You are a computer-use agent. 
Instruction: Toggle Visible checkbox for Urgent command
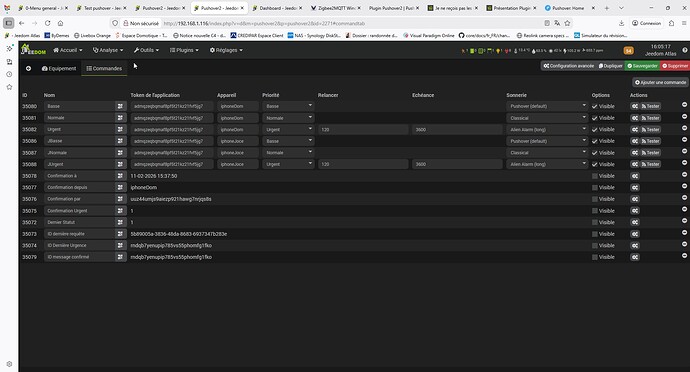(x=595, y=129)
